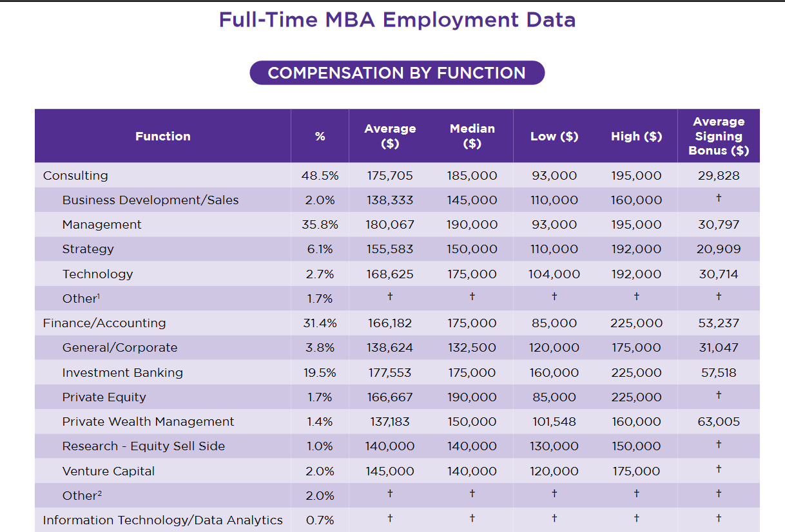785x532 pixels.
Task: Click the COMPENSATION BY FUNCTION banner
Action: point(396,73)
